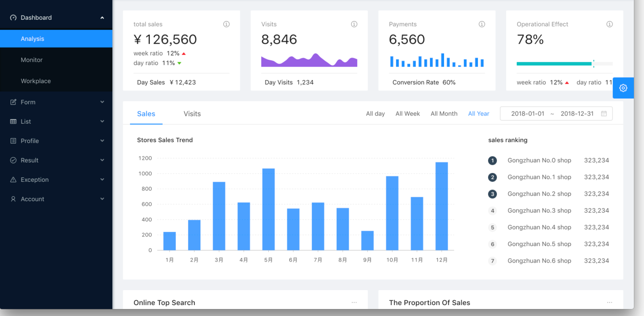The image size is (644, 316).
Task: Open the info tooltip on total sales card
Action: [x=227, y=24]
